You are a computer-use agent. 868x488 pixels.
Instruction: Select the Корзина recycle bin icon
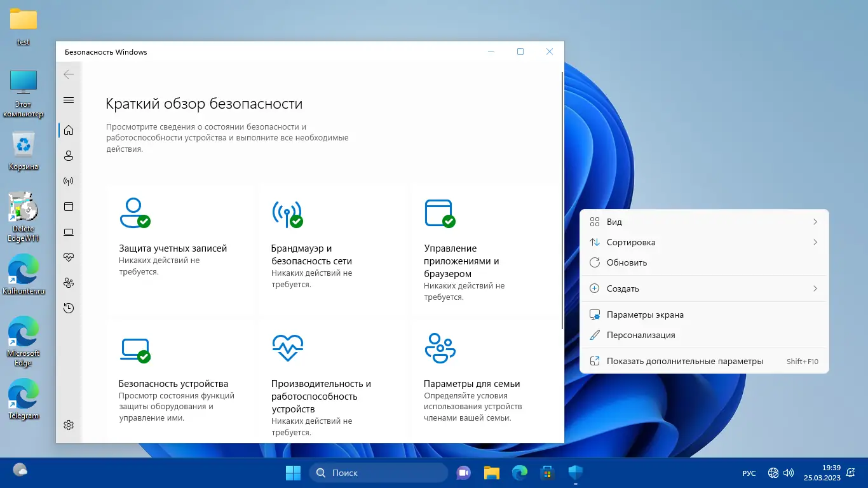tap(24, 151)
